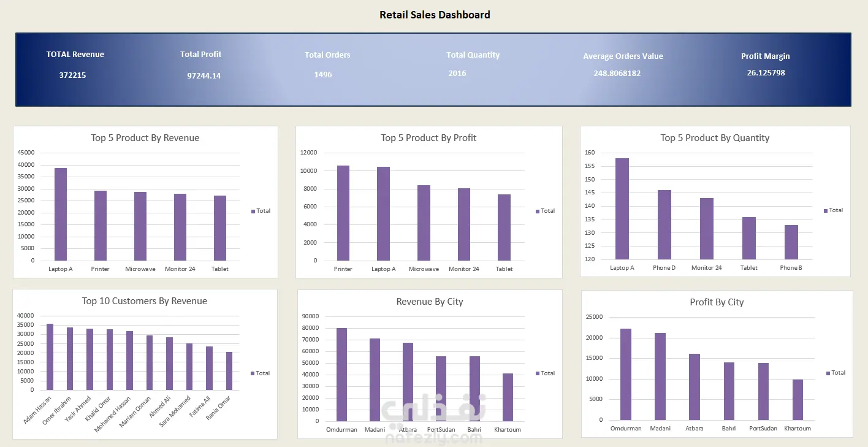Click the Top 10 Customers By Revenue title
This screenshot has width=868, height=447.
click(145, 301)
